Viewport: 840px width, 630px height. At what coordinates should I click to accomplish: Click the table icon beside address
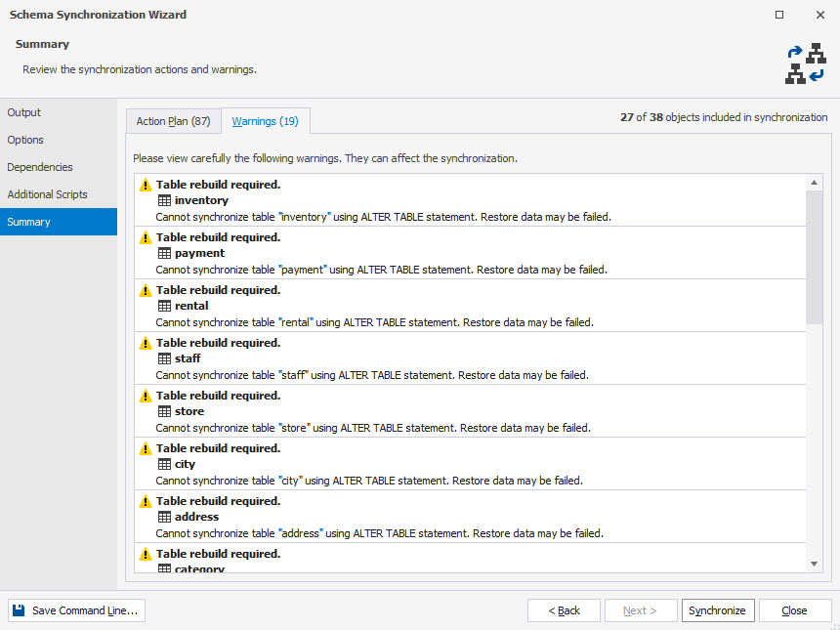pyautogui.click(x=164, y=517)
